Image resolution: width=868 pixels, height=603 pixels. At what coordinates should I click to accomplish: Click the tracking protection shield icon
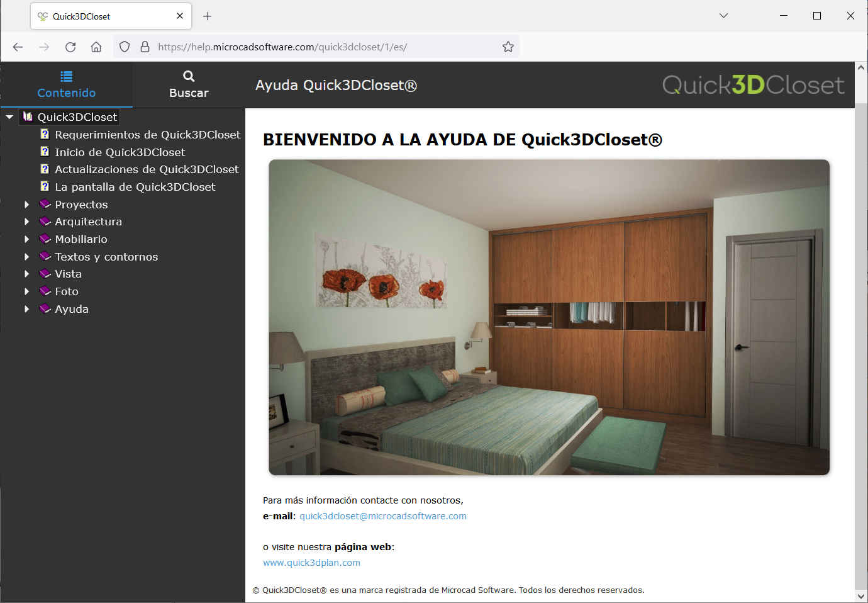coord(125,47)
